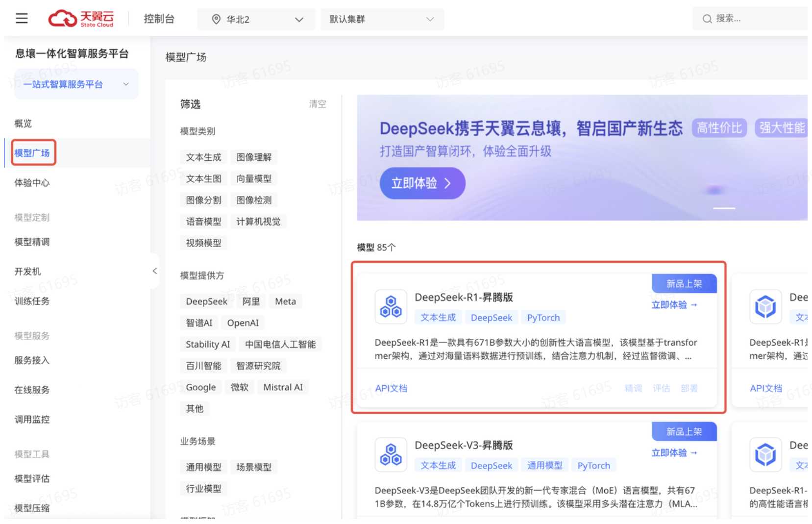Open 服务接入 in the sidebar
Screen dimensions: 812x524
pyautogui.click(x=32, y=360)
